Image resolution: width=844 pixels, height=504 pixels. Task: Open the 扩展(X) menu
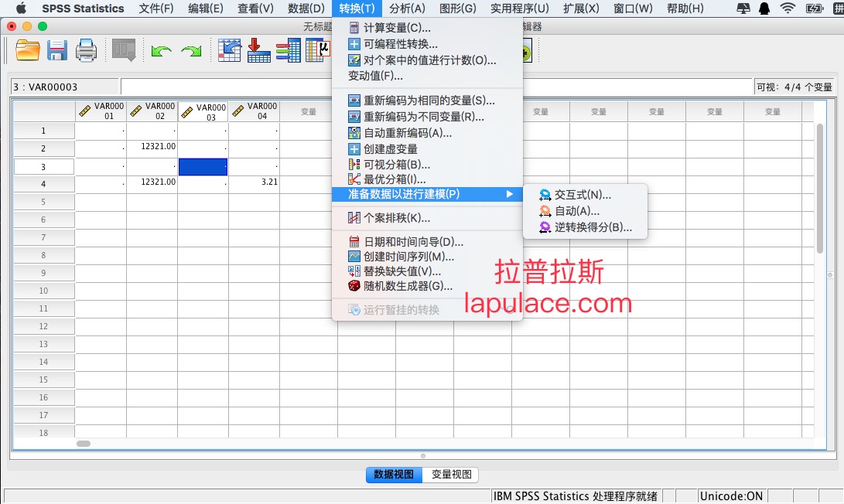pyautogui.click(x=581, y=9)
